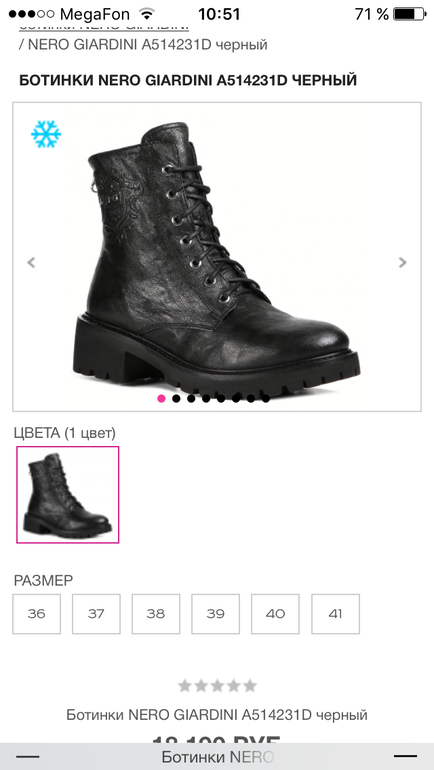Pick size 40 option
This screenshot has height=770, width=434.
tap(275, 614)
